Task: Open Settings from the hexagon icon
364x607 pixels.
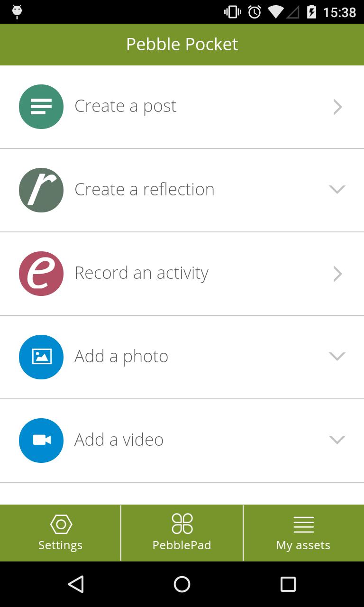Action: click(x=61, y=524)
